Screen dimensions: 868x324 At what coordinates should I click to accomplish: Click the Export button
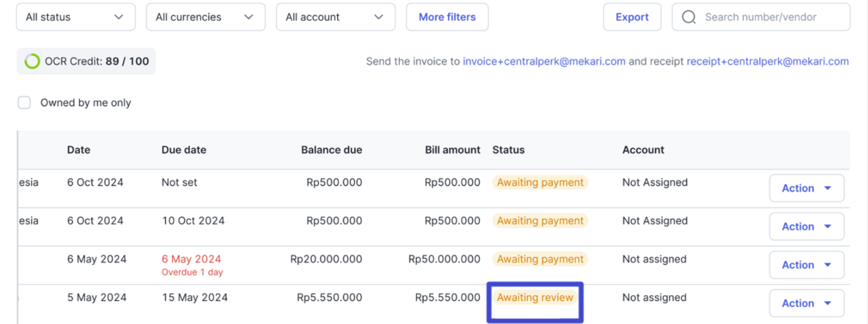[632, 17]
